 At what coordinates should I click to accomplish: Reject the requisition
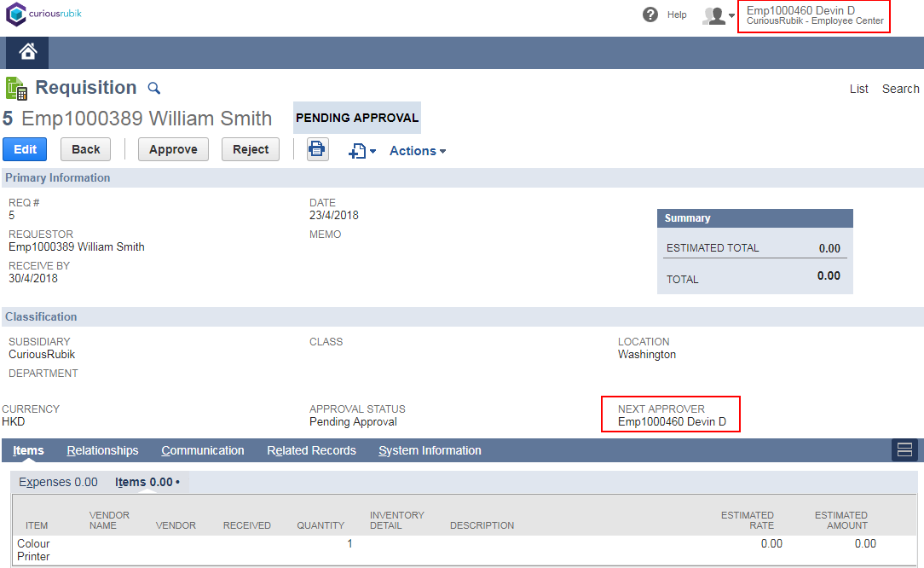coord(250,148)
